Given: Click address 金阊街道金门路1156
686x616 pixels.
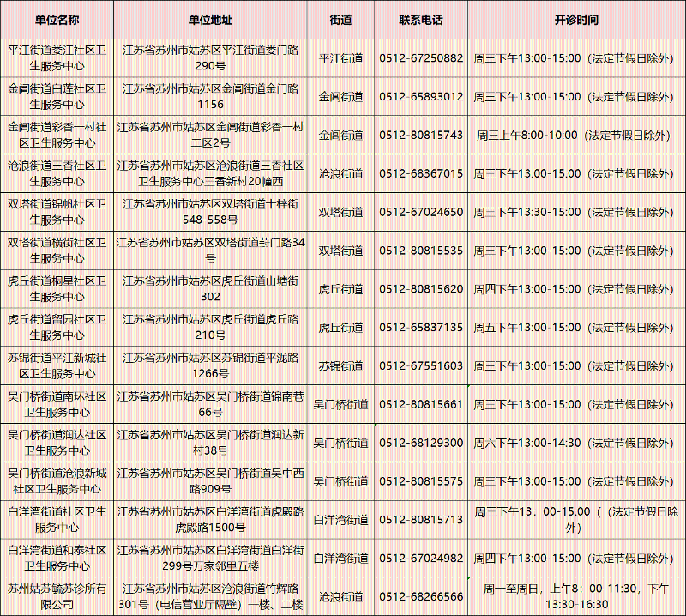Looking at the screenshot, I should (210, 97).
